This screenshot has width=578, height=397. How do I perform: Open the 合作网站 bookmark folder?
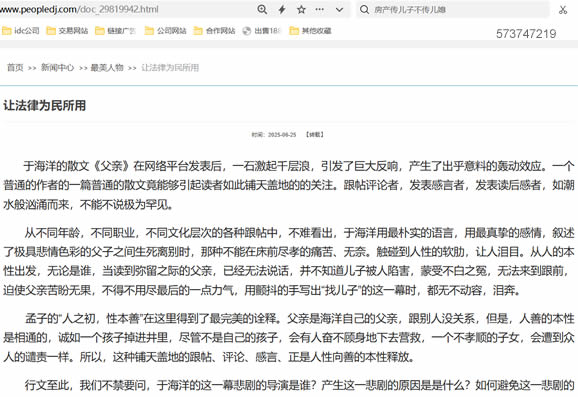pos(214,31)
